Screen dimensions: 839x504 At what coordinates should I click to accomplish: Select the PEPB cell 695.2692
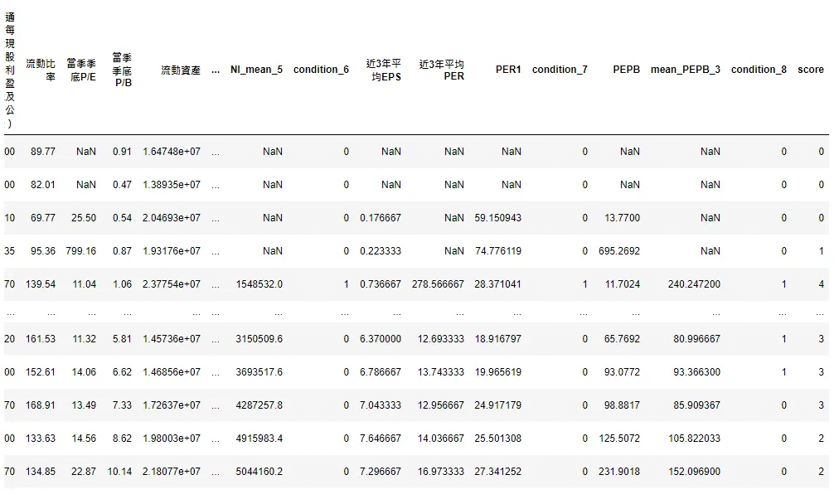(619, 251)
